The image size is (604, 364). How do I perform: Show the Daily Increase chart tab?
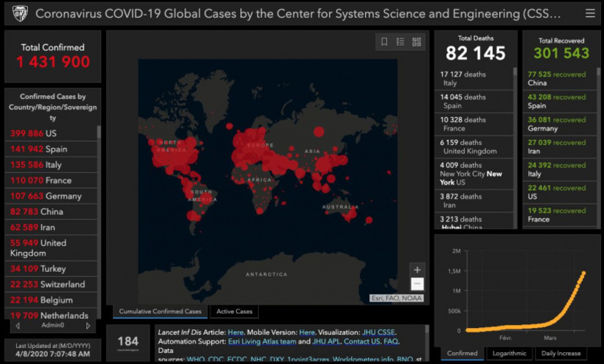pyautogui.click(x=560, y=354)
